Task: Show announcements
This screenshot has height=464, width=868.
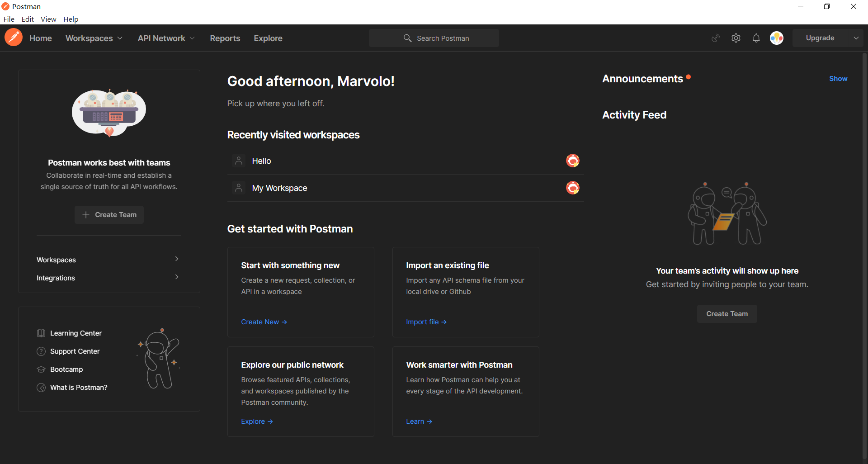Action: (x=838, y=79)
